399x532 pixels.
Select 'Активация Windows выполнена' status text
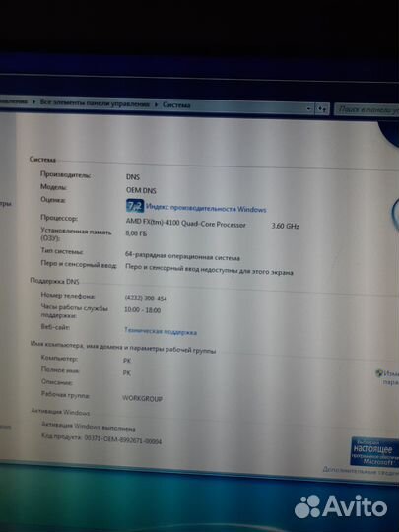89,427
